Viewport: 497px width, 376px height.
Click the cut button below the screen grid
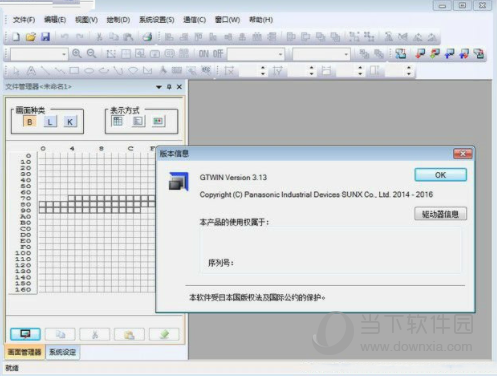pos(95,334)
